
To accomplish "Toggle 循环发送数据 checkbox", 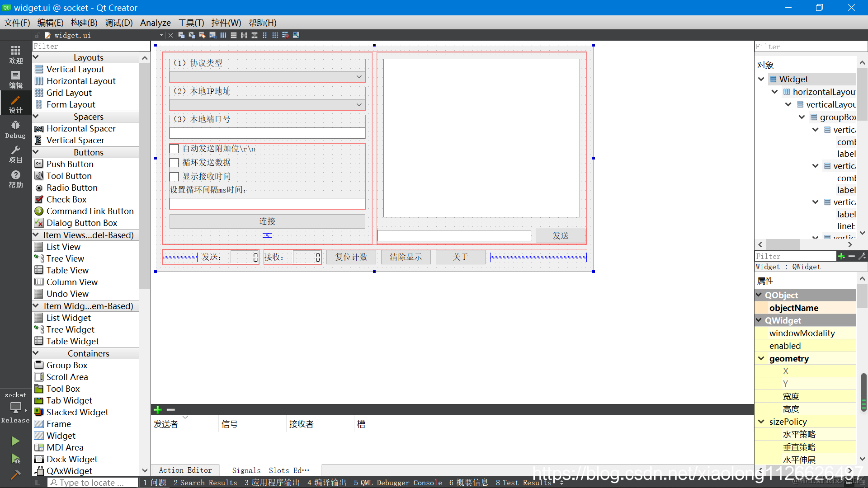I will tap(174, 163).
